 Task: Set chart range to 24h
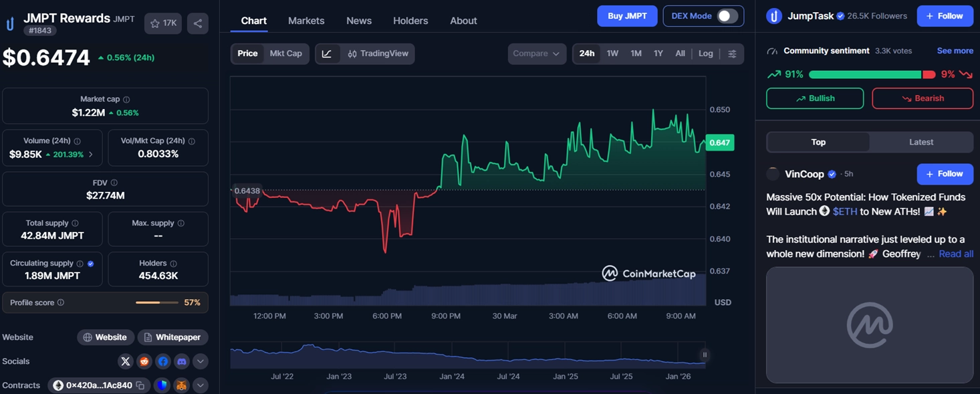pos(587,54)
